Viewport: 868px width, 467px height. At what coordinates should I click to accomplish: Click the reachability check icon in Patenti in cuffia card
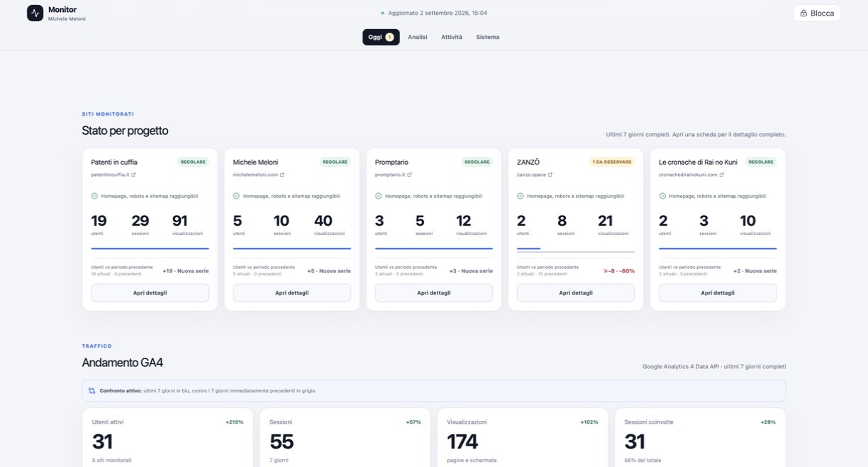tap(94, 196)
